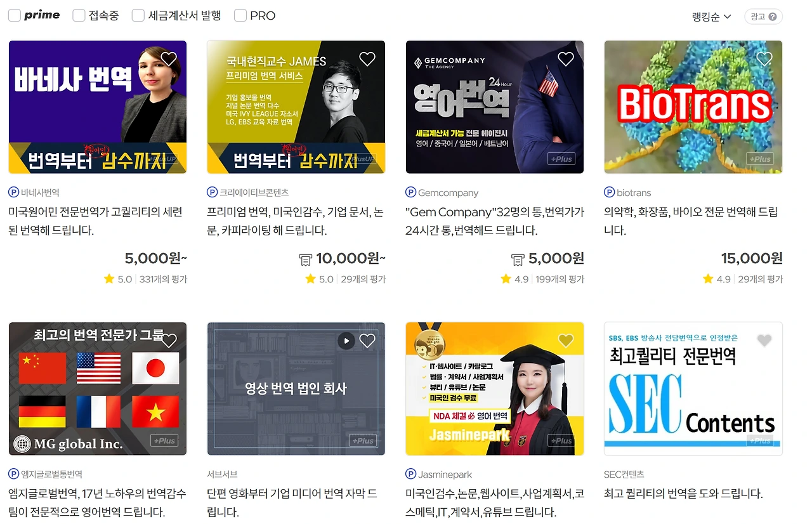This screenshot has height=524, width=812.
Task: Select the Jasminepark thumbnail image
Action: [x=494, y=388]
